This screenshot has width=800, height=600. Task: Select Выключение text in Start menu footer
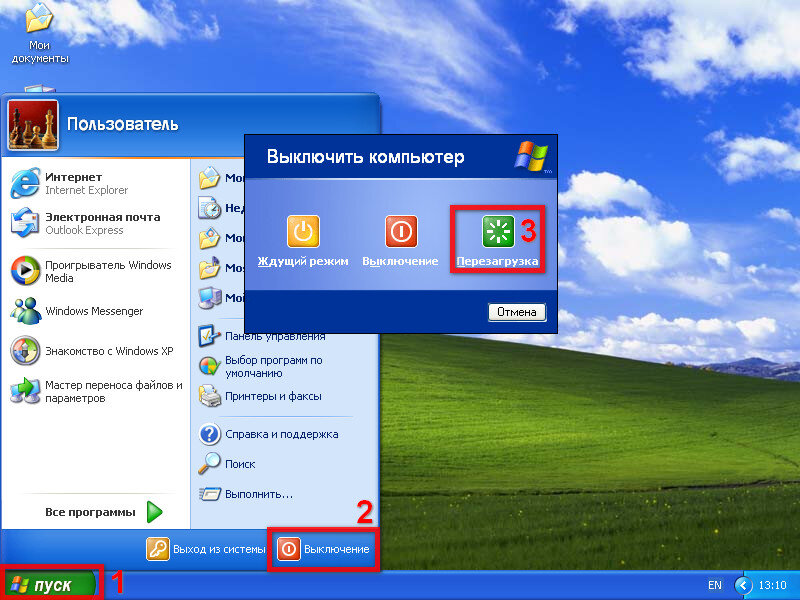[337, 549]
